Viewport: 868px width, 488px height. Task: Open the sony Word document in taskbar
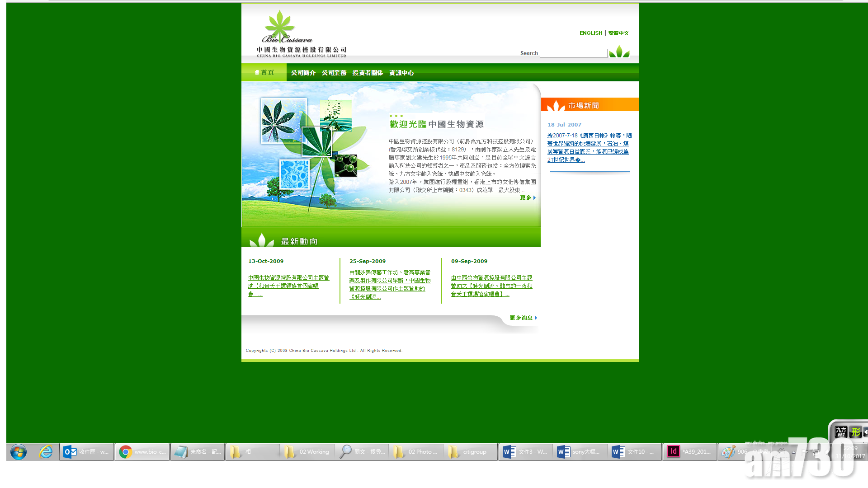point(580,451)
